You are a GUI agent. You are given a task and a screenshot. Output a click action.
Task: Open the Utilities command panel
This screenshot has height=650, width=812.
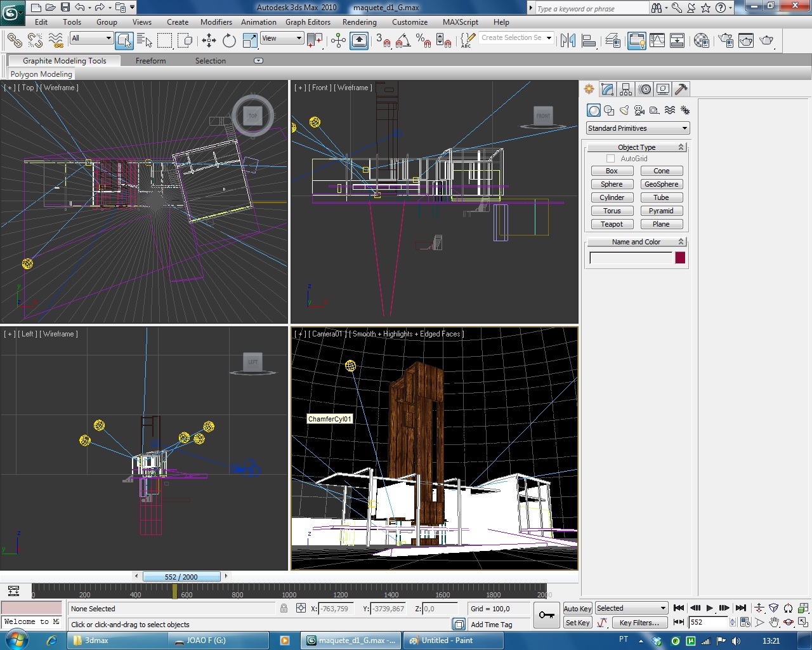[681, 90]
